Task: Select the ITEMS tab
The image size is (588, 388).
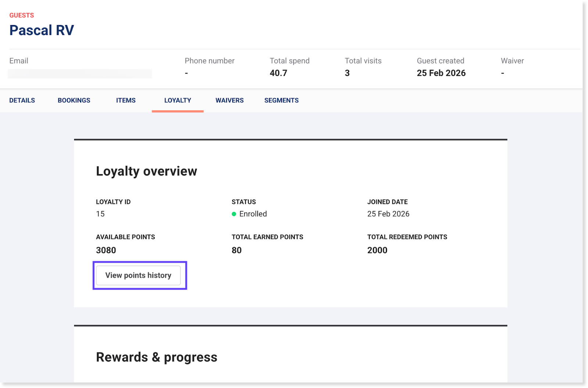Action: [126, 100]
